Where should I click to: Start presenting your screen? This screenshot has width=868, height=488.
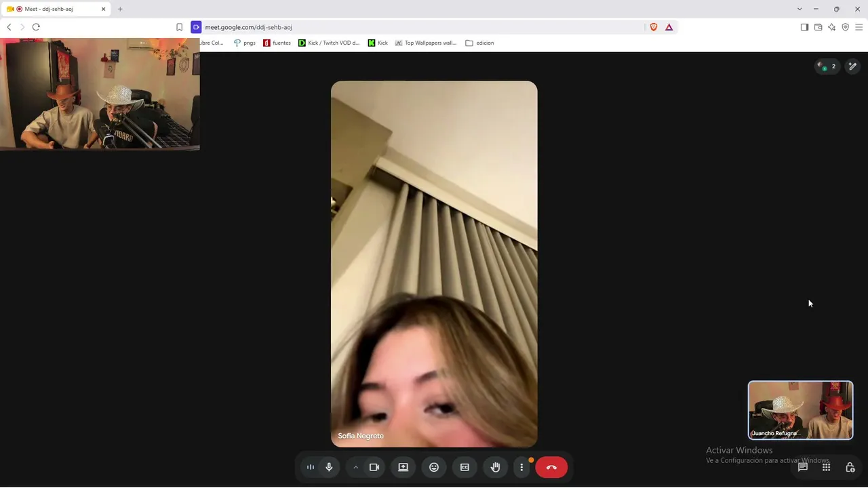403,467
